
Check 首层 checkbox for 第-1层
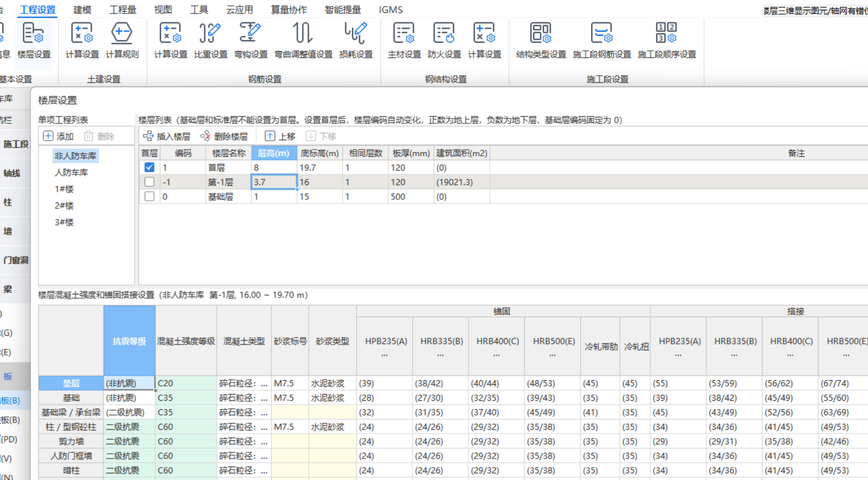point(149,182)
